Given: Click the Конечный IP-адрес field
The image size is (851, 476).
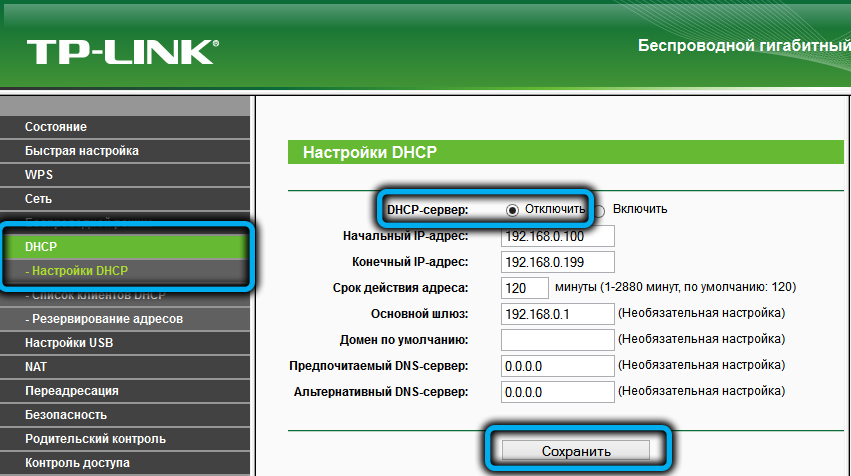Looking at the screenshot, I should pos(557,263).
